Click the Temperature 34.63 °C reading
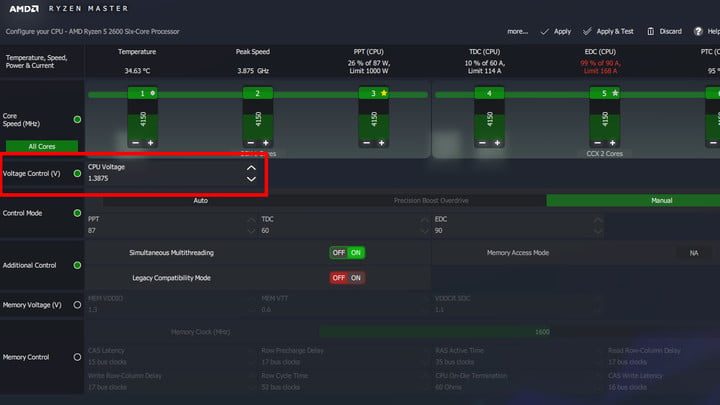Viewport: 720px width, 405px height. click(137, 71)
